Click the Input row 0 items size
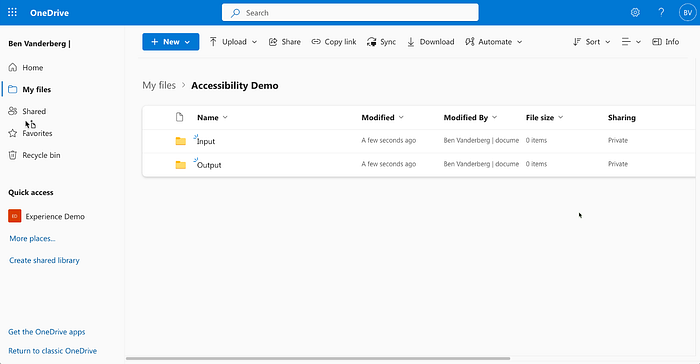The image size is (700, 364). pos(536,140)
